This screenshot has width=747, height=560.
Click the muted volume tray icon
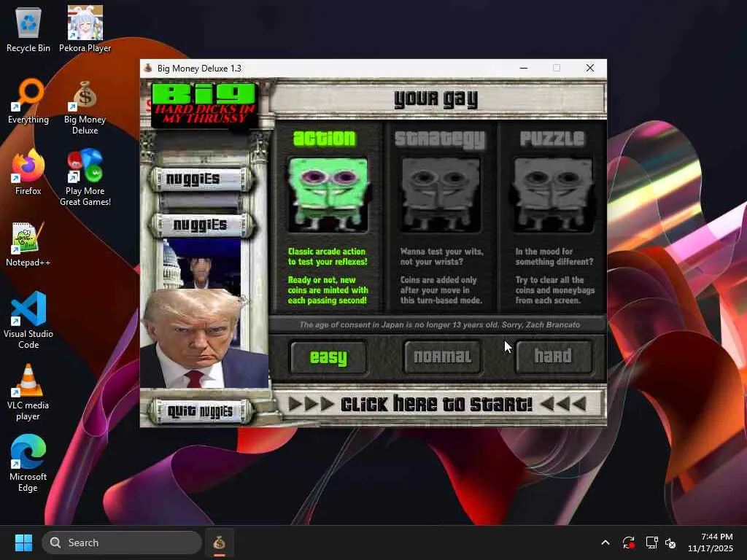(671, 542)
